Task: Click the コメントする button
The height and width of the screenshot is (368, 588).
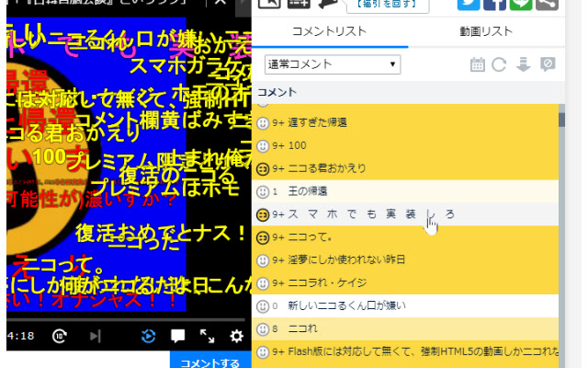Action: pos(210,362)
